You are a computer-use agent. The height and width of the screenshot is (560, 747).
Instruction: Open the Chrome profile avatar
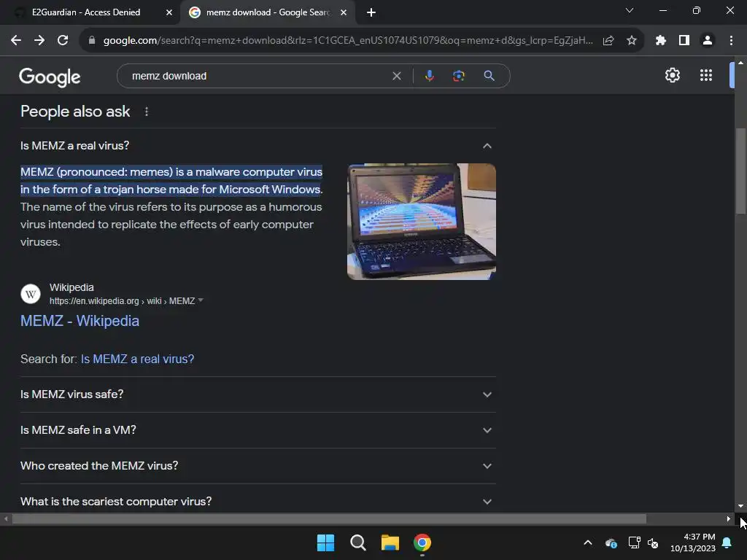708,41
